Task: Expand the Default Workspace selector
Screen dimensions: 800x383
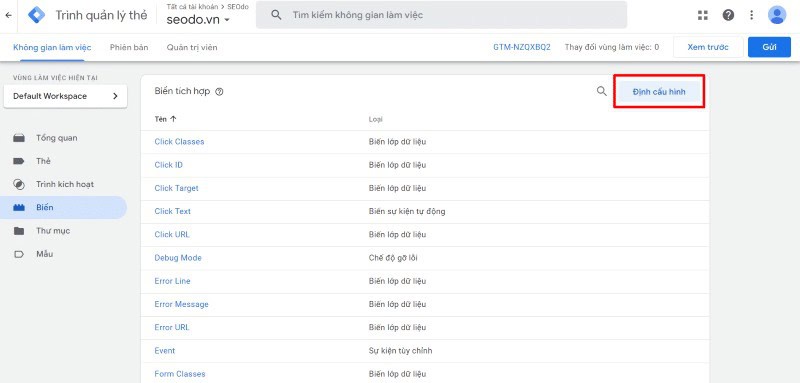Action: (65, 96)
